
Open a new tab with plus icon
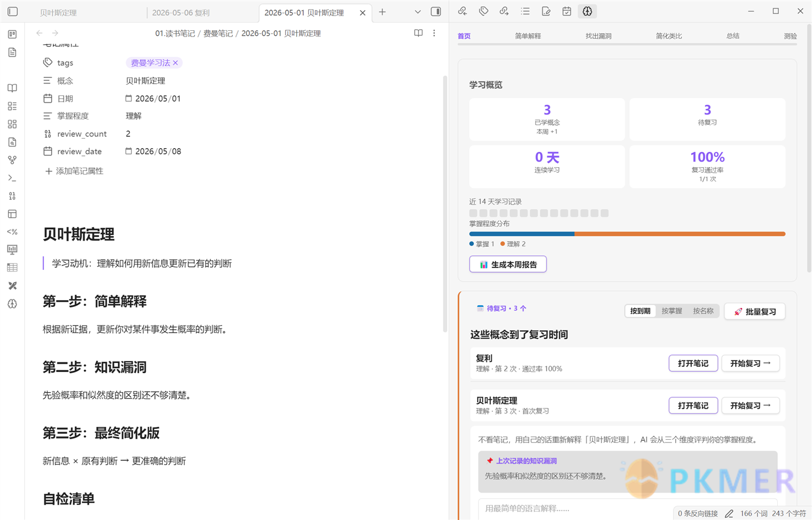(x=382, y=12)
